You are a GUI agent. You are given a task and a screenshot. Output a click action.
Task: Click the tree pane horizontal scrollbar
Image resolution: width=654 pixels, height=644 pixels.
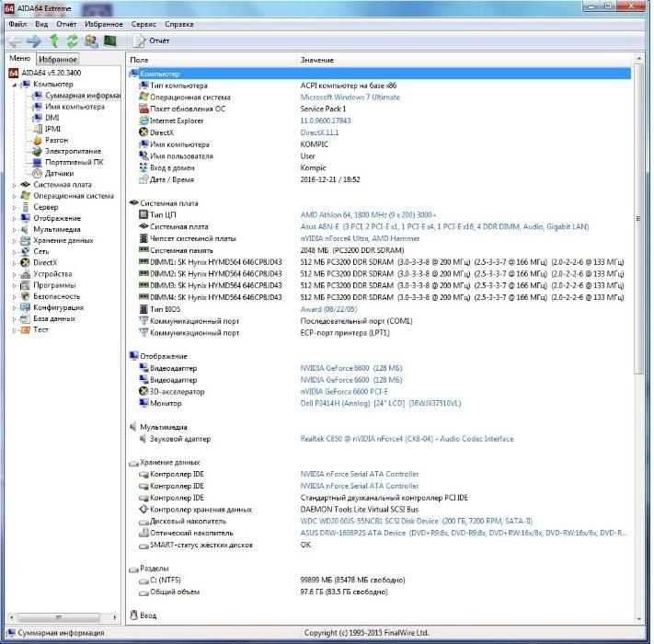tap(59, 616)
